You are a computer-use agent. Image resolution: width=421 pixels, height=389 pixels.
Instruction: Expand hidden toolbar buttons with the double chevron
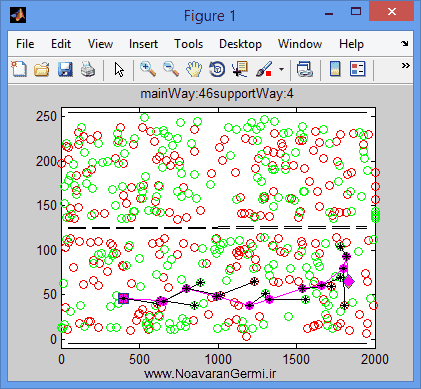405,65
